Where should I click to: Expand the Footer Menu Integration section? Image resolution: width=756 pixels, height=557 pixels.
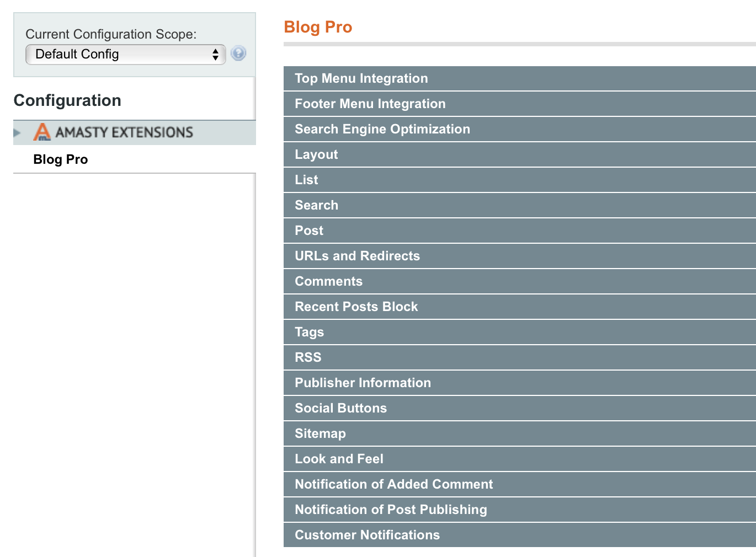point(370,104)
